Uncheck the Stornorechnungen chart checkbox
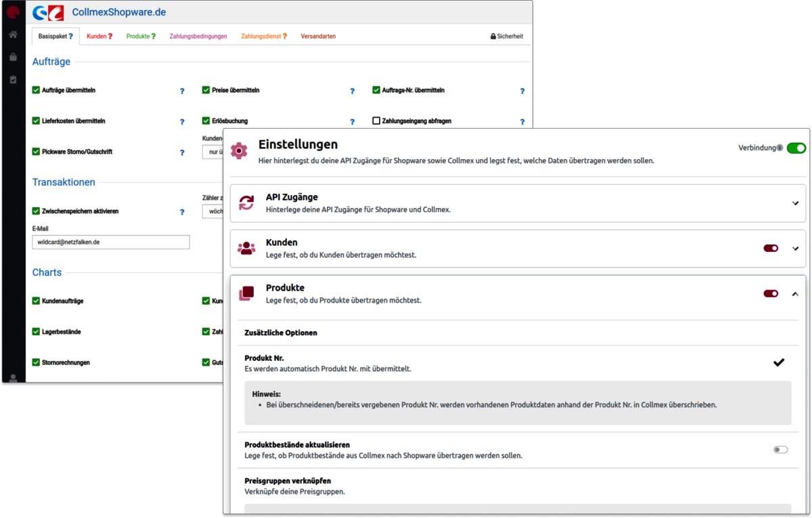The height and width of the screenshot is (518, 812). 36,362
